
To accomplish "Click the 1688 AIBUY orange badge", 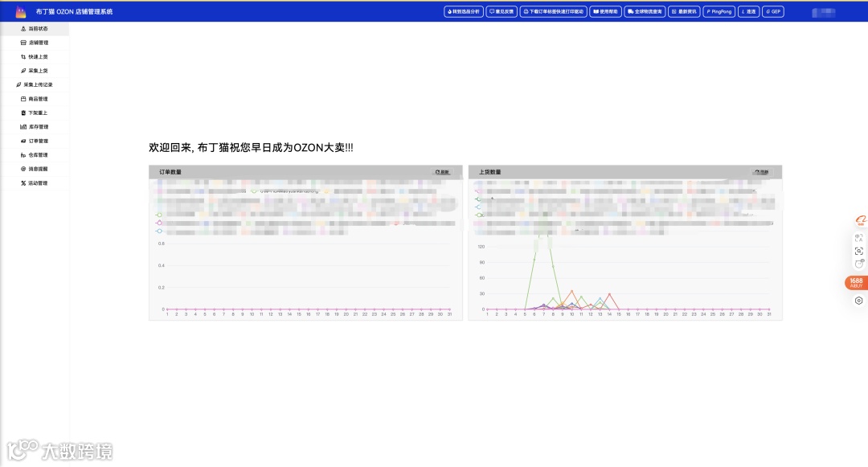I will pos(856,283).
